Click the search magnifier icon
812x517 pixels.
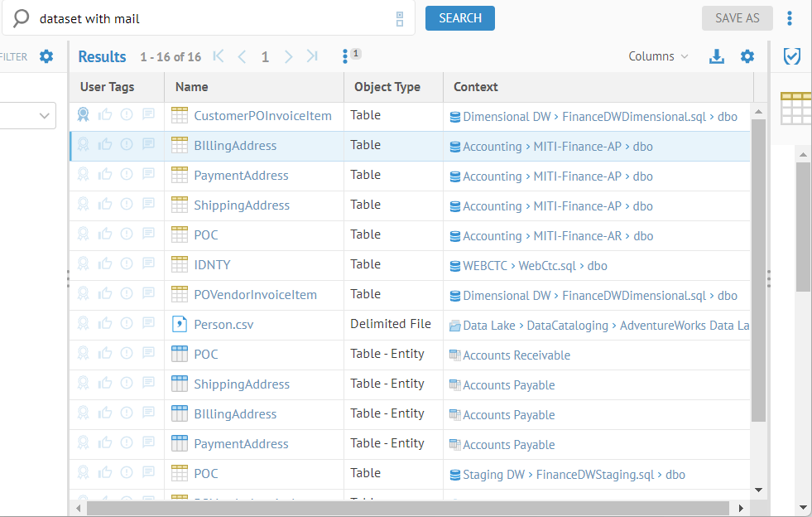[21, 18]
